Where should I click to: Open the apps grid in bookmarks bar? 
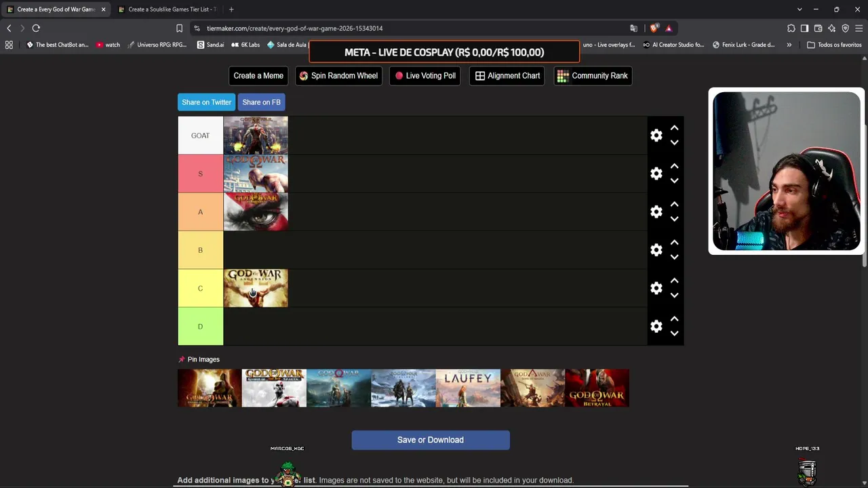click(x=9, y=45)
